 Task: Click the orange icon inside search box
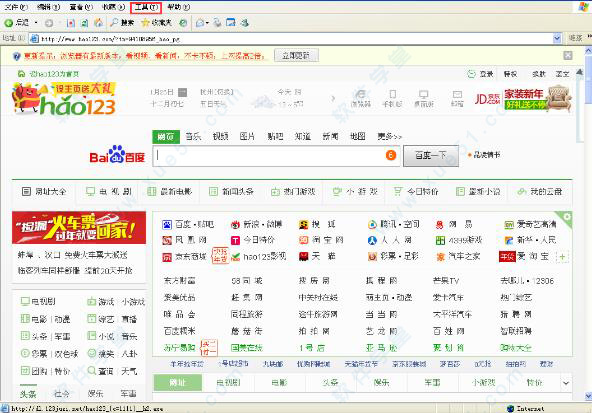point(391,155)
